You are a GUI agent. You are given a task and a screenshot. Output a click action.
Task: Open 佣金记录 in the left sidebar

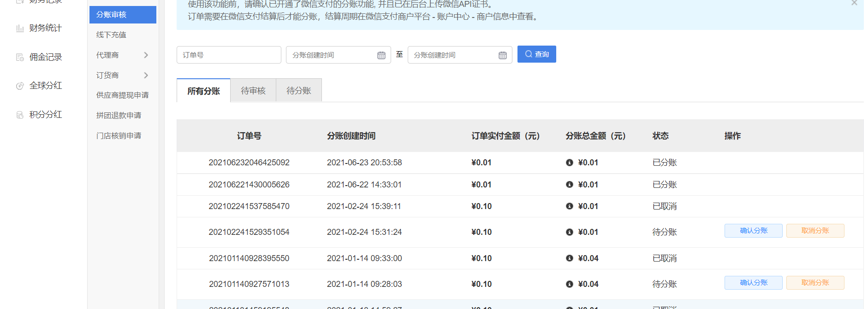coord(45,57)
